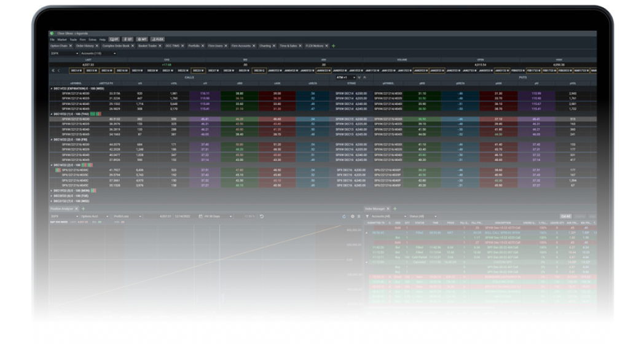This screenshot has width=644, height=344.
Task: Close the Option Chain tab
Action: click(x=71, y=46)
